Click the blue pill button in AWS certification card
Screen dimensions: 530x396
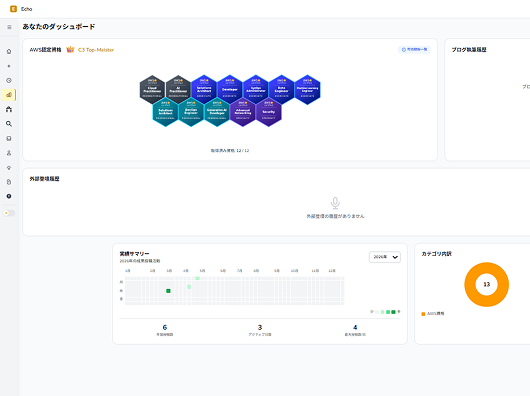[x=414, y=49]
